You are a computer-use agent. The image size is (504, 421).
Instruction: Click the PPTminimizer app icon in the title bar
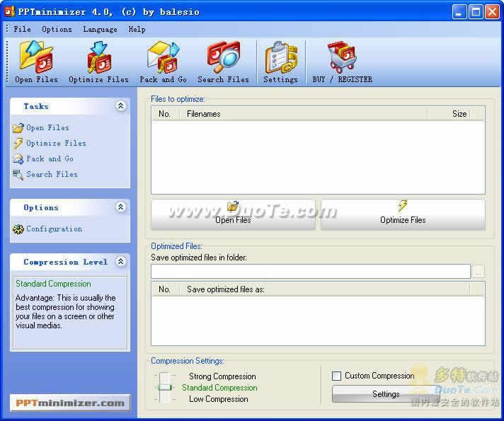(x=9, y=11)
